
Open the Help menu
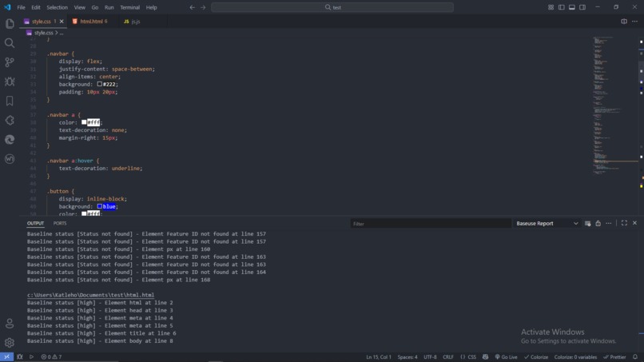[x=152, y=7]
